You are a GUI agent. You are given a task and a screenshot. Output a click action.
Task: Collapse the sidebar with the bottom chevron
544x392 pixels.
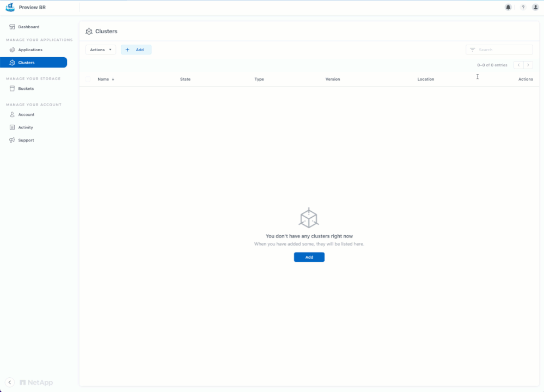point(10,382)
